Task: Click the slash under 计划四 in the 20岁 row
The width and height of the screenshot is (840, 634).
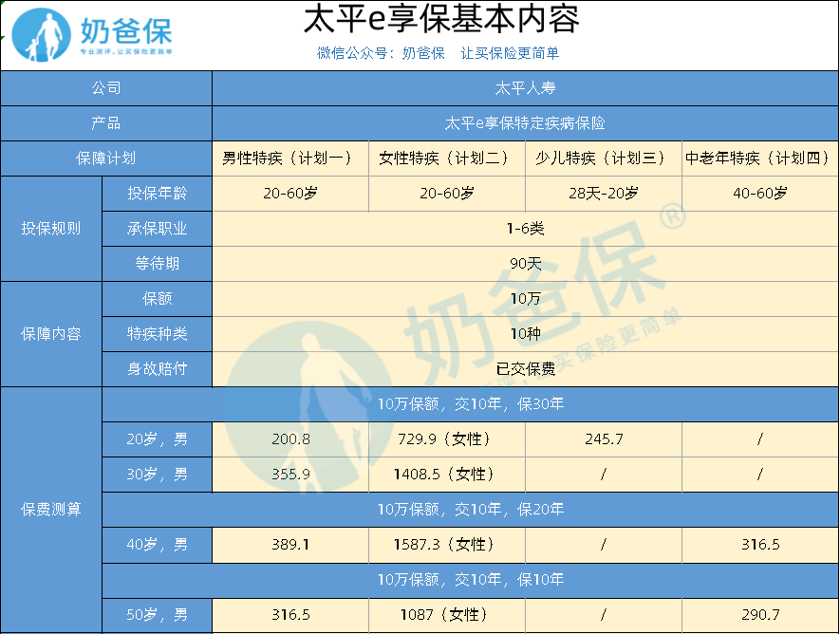Action: pyautogui.click(x=760, y=439)
